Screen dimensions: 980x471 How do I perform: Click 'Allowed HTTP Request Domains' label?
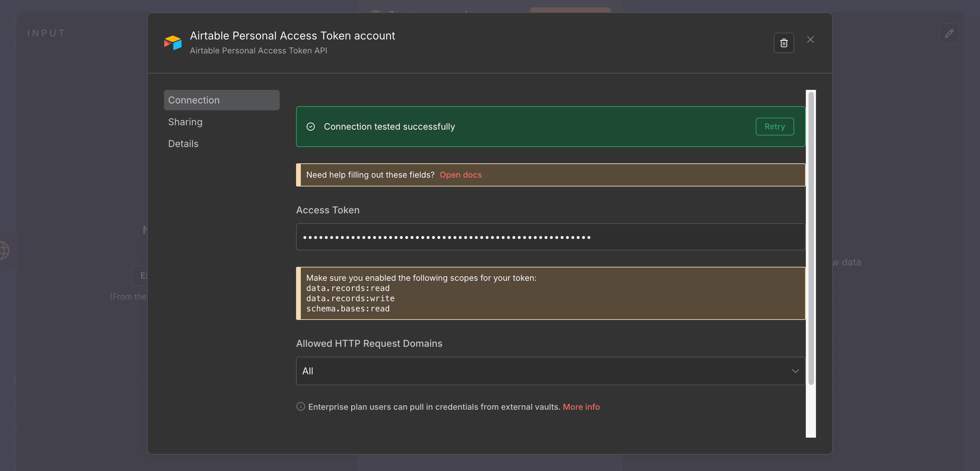pos(369,343)
